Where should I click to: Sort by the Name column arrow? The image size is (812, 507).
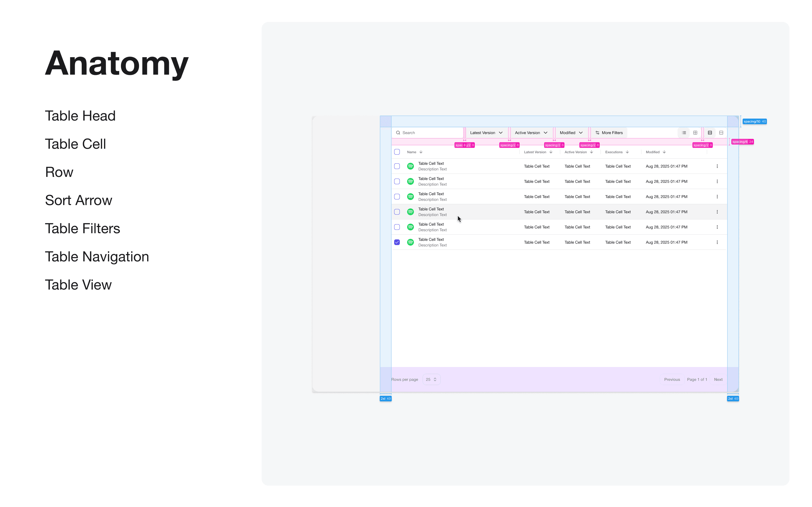point(421,152)
